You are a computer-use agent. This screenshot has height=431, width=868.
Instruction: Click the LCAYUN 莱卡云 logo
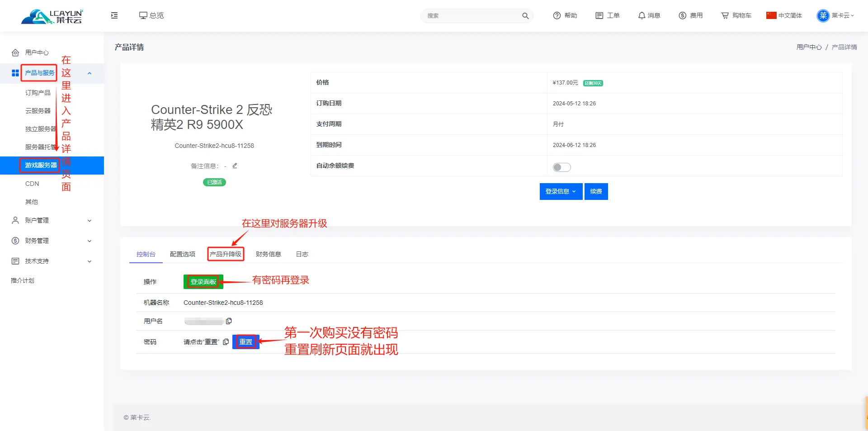pyautogui.click(x=52, y=16)
